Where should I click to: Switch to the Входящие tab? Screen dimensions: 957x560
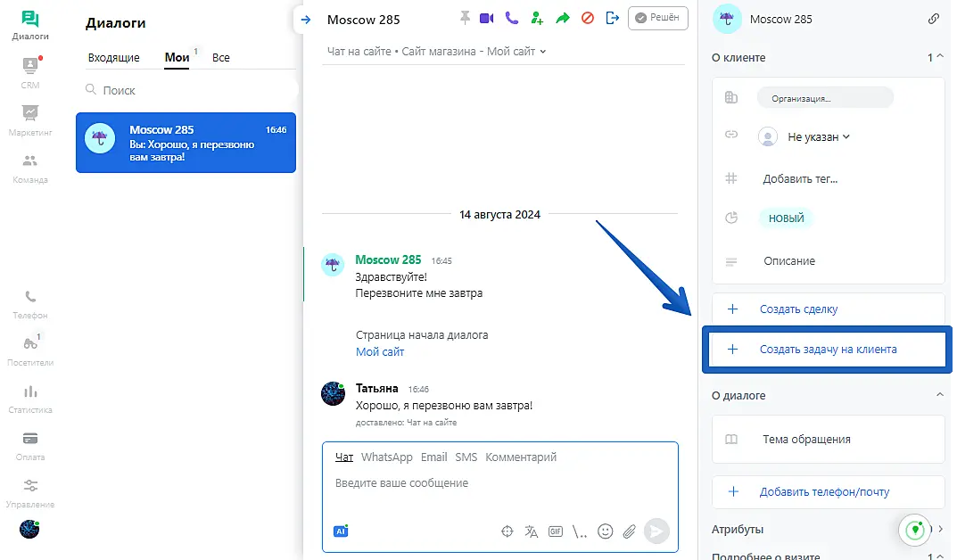coord(113,58)
